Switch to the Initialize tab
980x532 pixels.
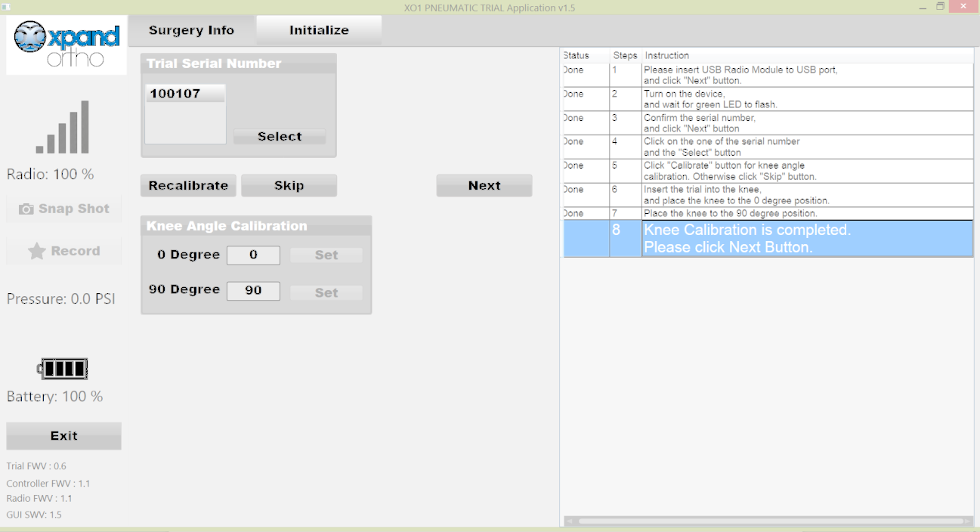point(319,30)
